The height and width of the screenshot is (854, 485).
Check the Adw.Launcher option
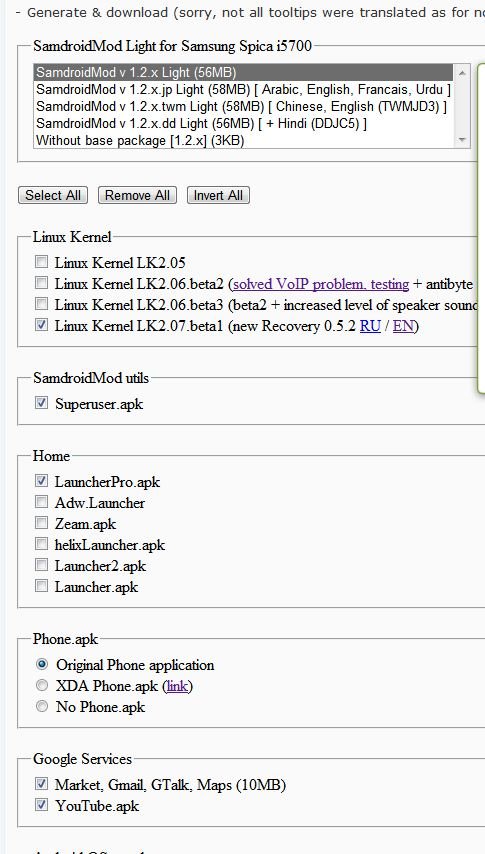point(41,502)
